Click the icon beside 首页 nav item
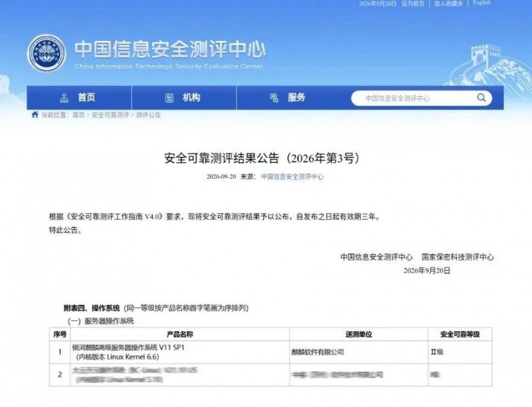532x407 pixels. [64, 98]
